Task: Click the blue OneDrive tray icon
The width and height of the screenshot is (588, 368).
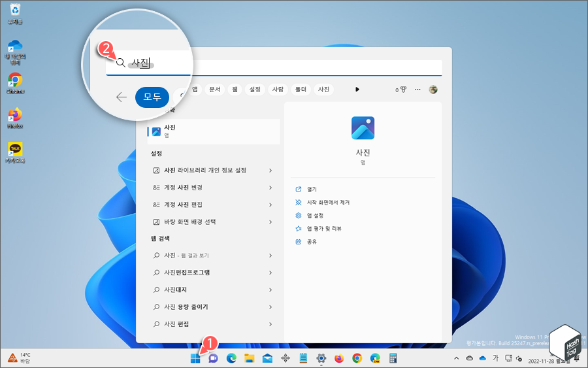Action: coord(483,358)
